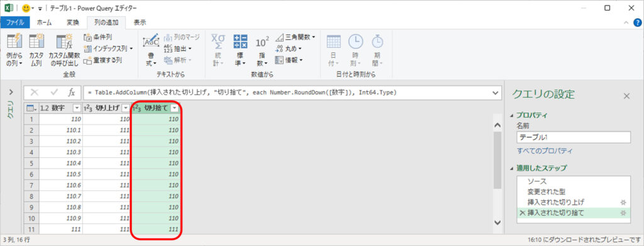Open the 例からの列 (Column From Examples) tool
This screenshot has width=644, height=246.
point(14,50)
